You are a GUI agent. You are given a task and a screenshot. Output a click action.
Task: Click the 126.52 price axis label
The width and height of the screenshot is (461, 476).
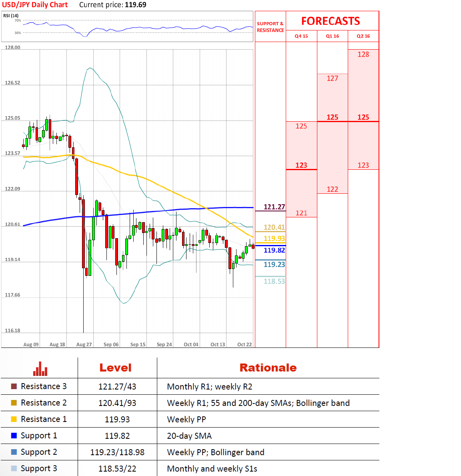pos(12,82)
